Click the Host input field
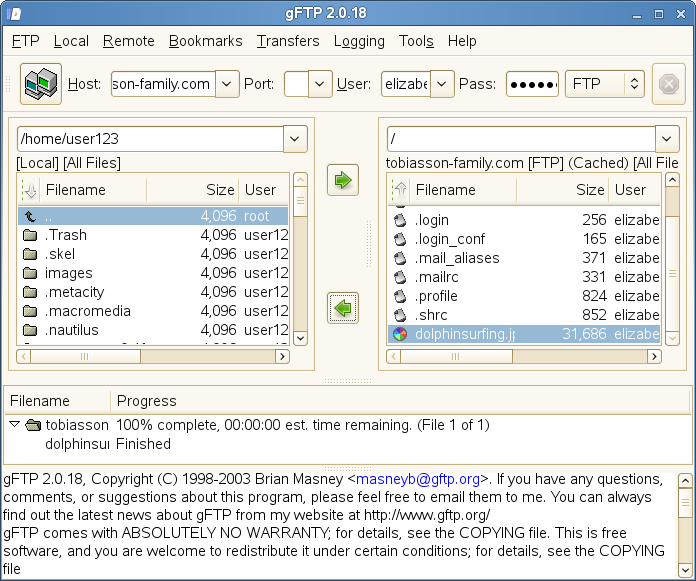Viewport: 696px width, 581px height. [x=163, y=84]
